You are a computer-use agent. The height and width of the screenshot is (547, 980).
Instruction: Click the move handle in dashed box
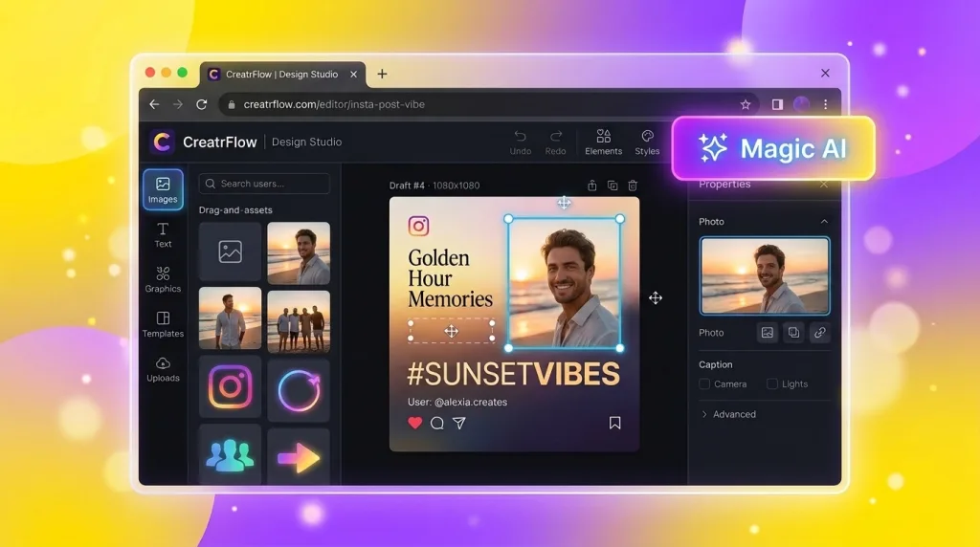(452, 331)
